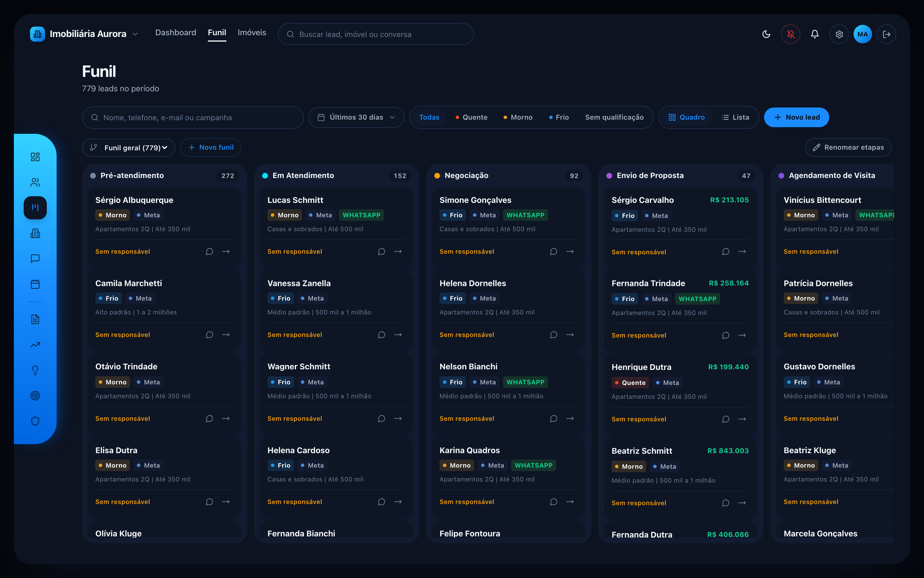Open chat for Sérgio Albuquerque card

point(209,251)
